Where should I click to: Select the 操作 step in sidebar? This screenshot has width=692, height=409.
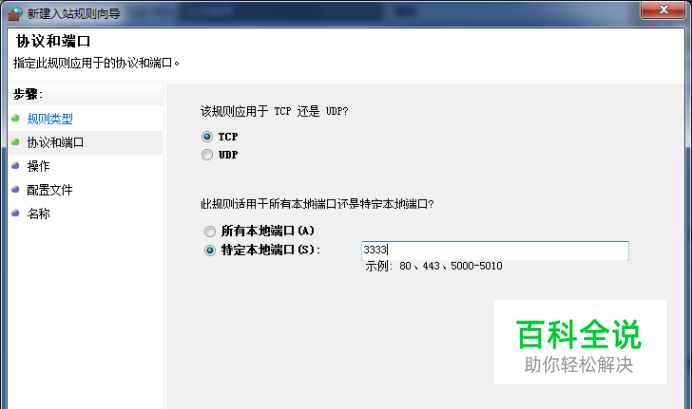click(38, 166)
